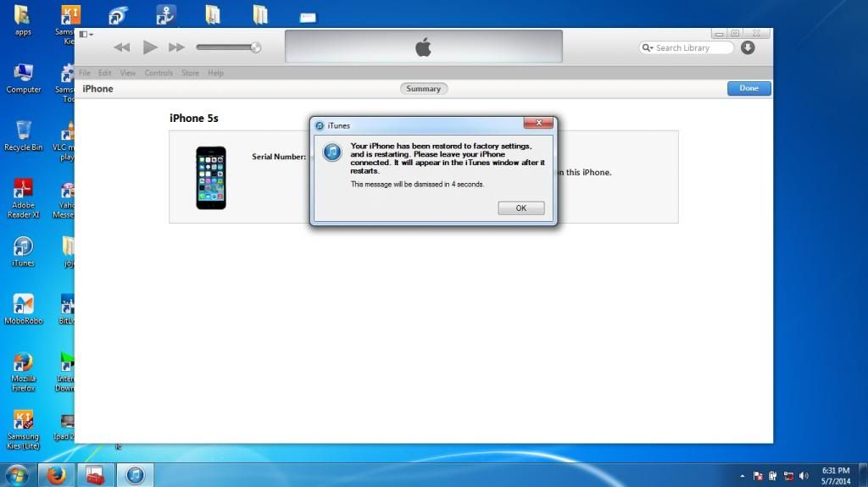The height and width of the screenshot is (487, 868).
Task: Open the apps folder on desktop
Action: point(23,20)
